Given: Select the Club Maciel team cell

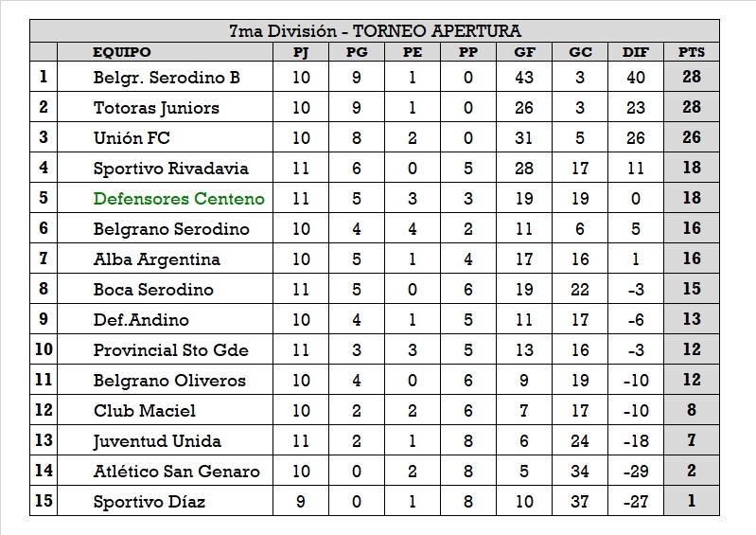Looking at the screenshot, I should (x=145, y=411).
